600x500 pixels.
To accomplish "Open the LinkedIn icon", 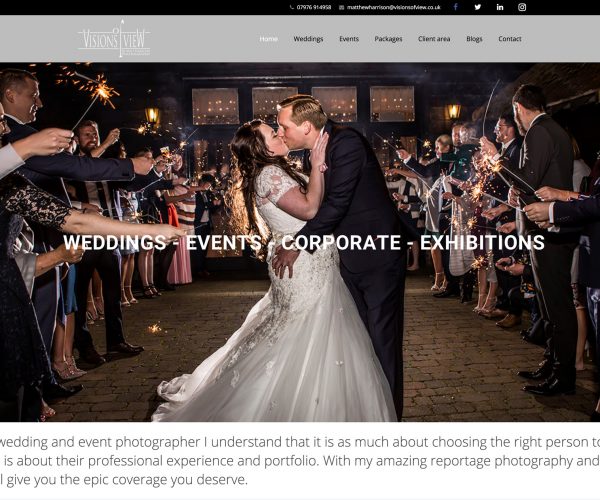I will coord(500,7).
